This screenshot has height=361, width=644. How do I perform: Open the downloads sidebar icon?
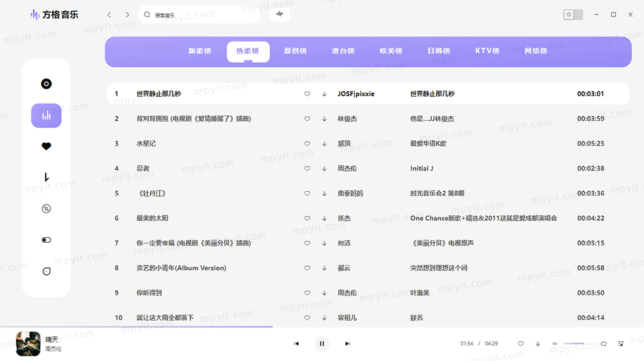47,177
